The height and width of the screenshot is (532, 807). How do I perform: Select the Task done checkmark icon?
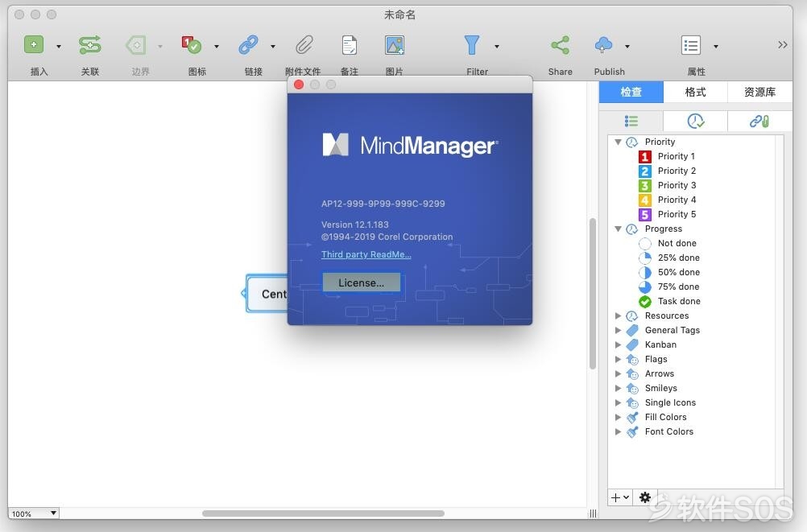tap(645, 302)
